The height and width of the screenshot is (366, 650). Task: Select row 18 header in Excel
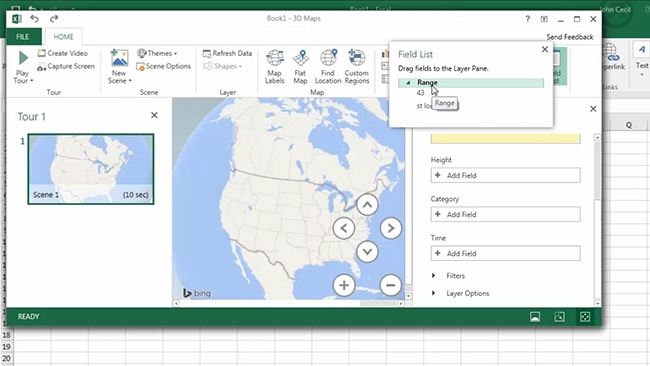(6, 335)
